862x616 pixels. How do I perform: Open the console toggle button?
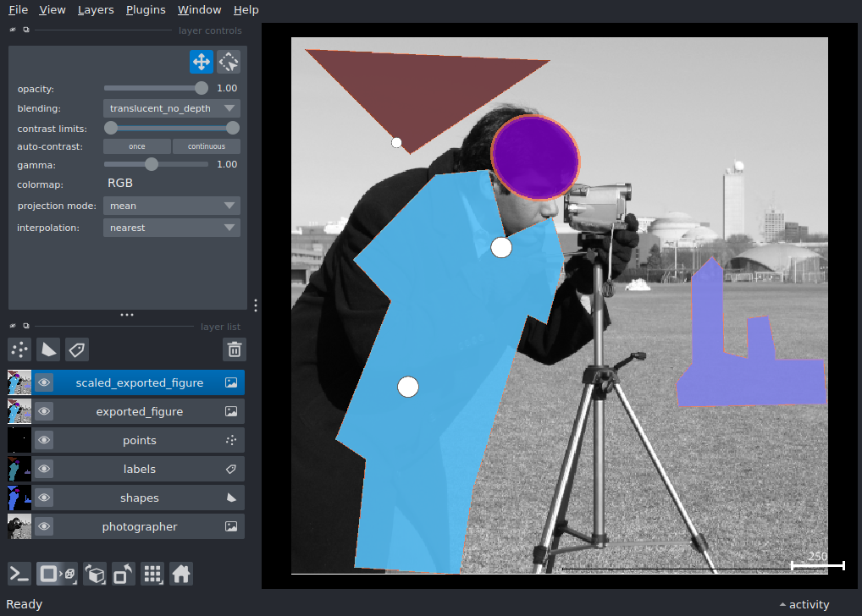point(19,575)
